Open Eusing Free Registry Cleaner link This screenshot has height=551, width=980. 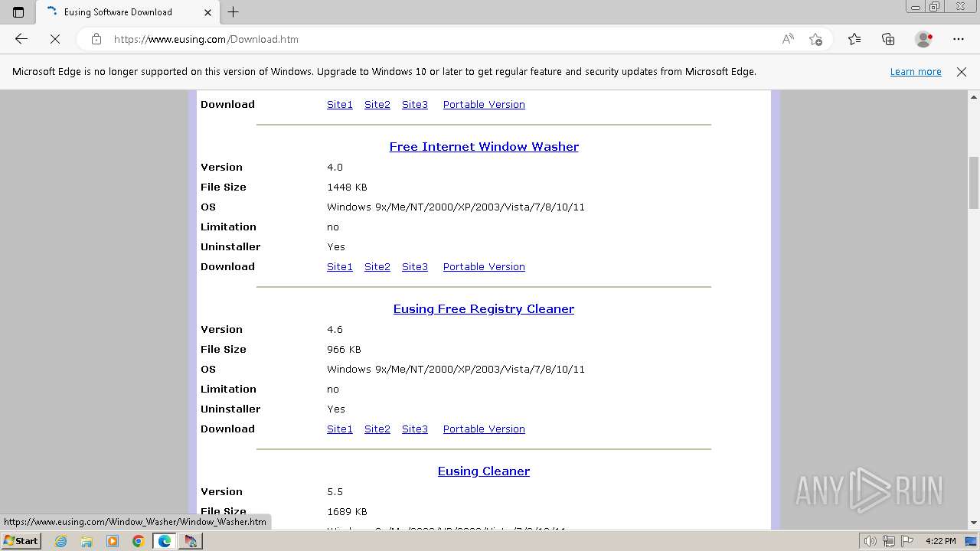click(484, 309)
